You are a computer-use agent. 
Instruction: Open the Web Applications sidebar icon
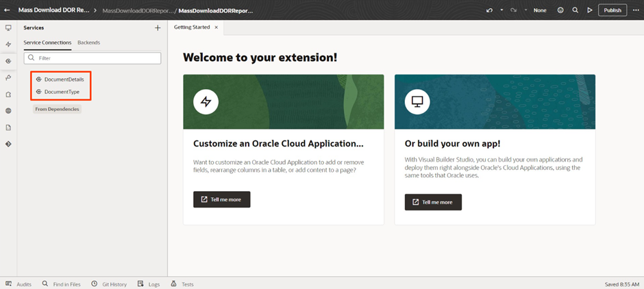[x=8, y=28]
